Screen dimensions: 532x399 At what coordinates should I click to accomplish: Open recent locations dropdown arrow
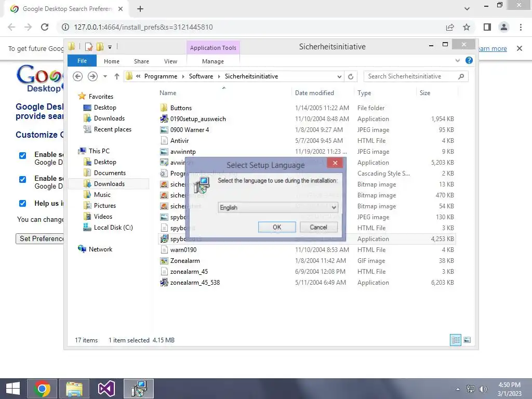click(x=105, y=76)
